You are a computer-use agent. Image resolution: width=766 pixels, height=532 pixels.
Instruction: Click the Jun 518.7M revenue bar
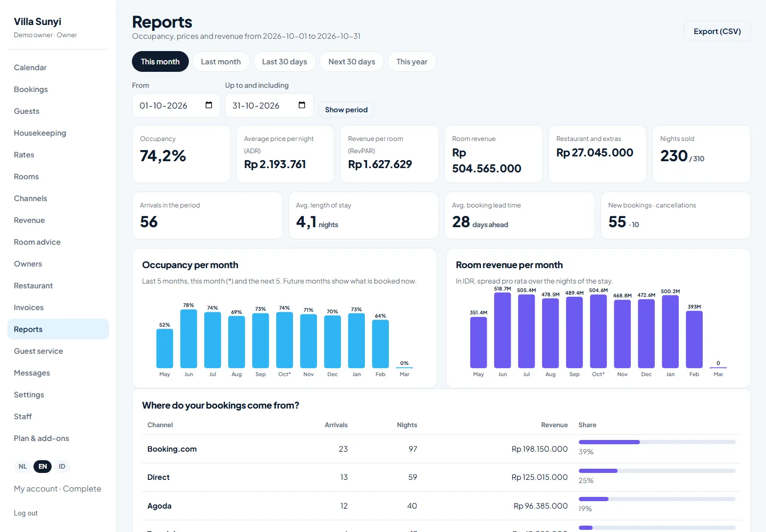point(503,330)
